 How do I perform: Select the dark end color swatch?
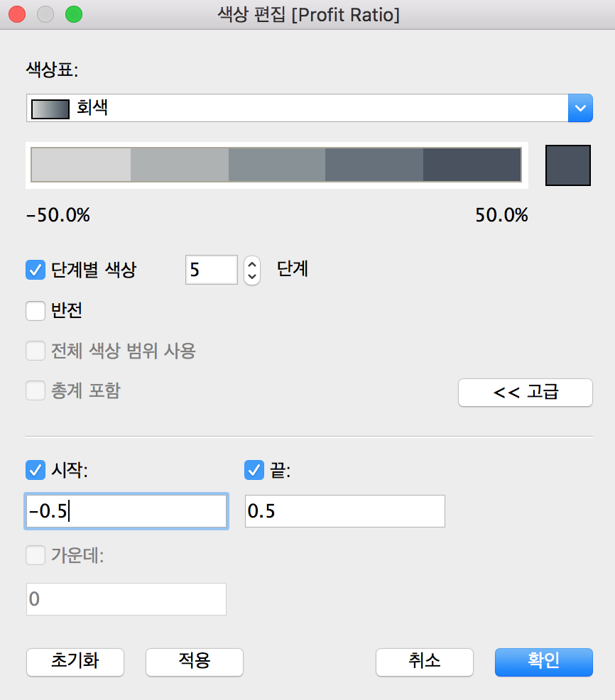click(x=567, y=165)
